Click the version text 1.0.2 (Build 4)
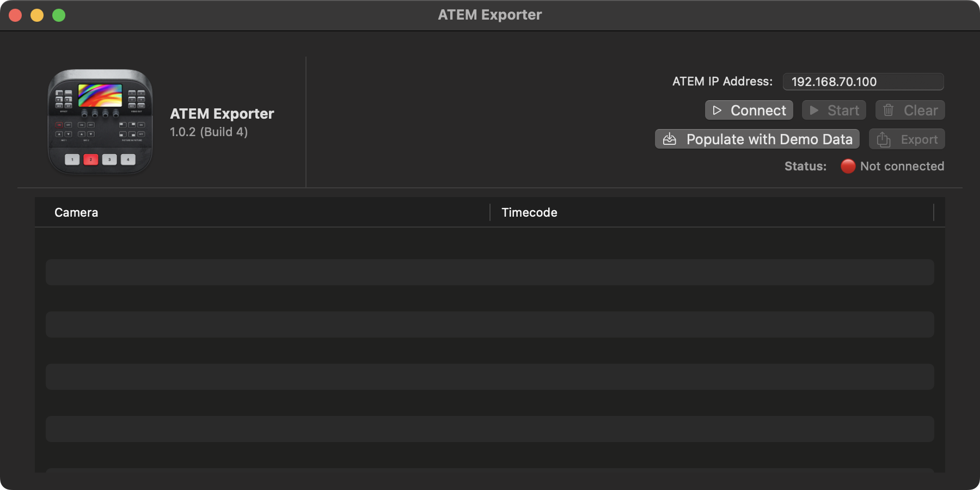Viewport: 980px width, 490px height. pos(209,132)
